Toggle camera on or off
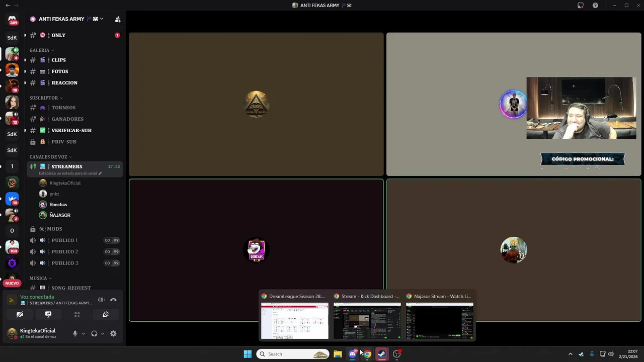Screen dimensions: 644x362 (20, 314)
